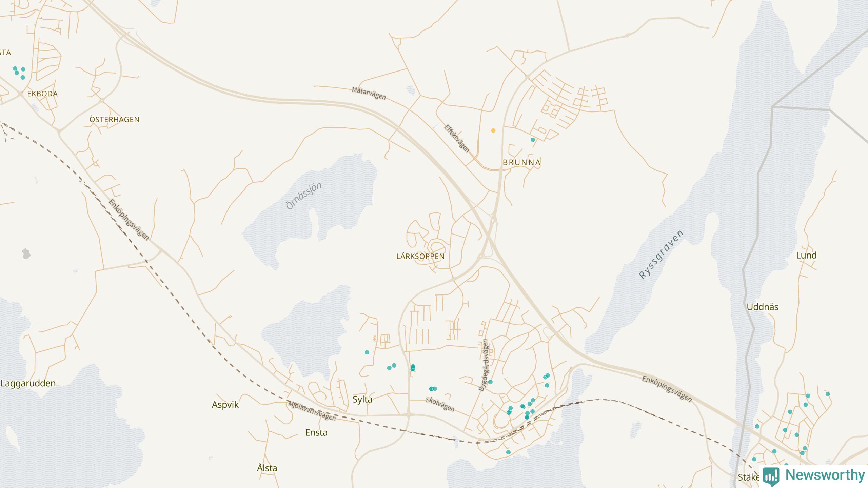Viewport: 868px width, 488px height.
Task: Click the Mätarvägen road label
Action: point(369,93)
